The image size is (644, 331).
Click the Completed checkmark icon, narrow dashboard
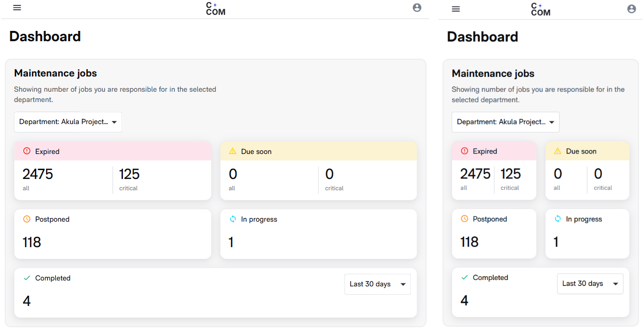(x=465, y=278)
